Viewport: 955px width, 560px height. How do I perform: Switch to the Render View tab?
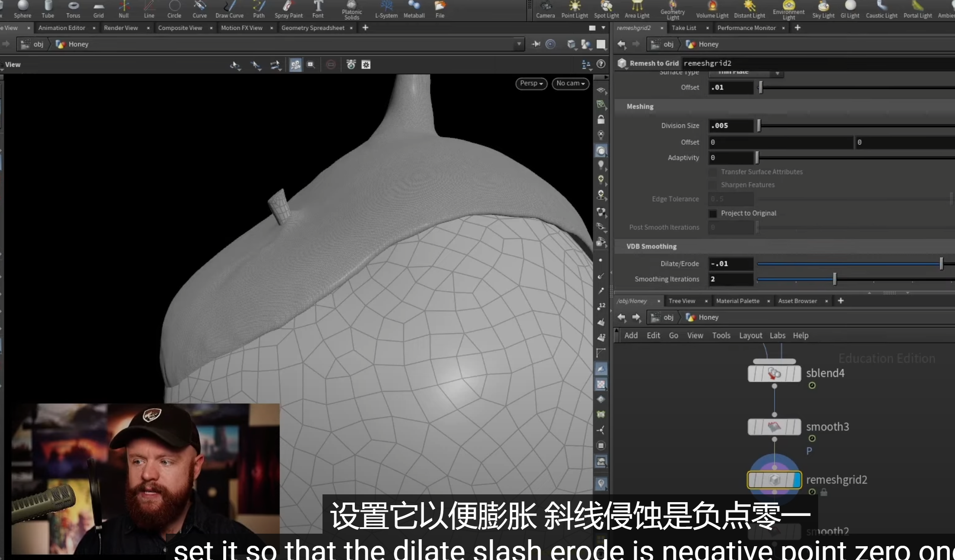tap(121, 28)
